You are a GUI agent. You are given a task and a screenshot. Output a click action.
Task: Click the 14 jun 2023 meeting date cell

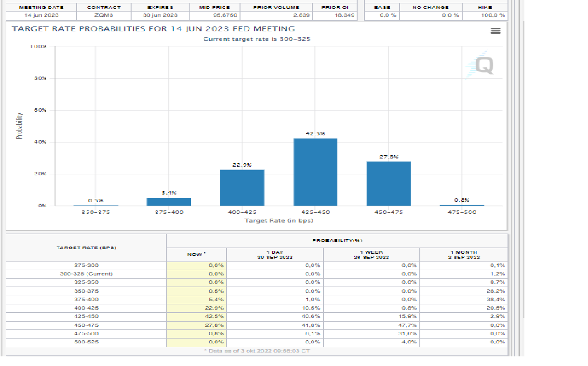click(41, 15)
